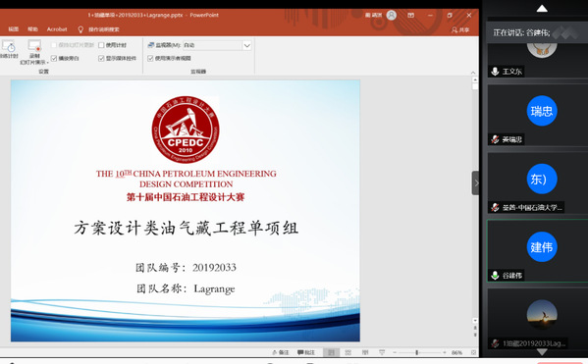
Task: Toggle the notes (备注) pane in the status bar
Action: [281, 352]
